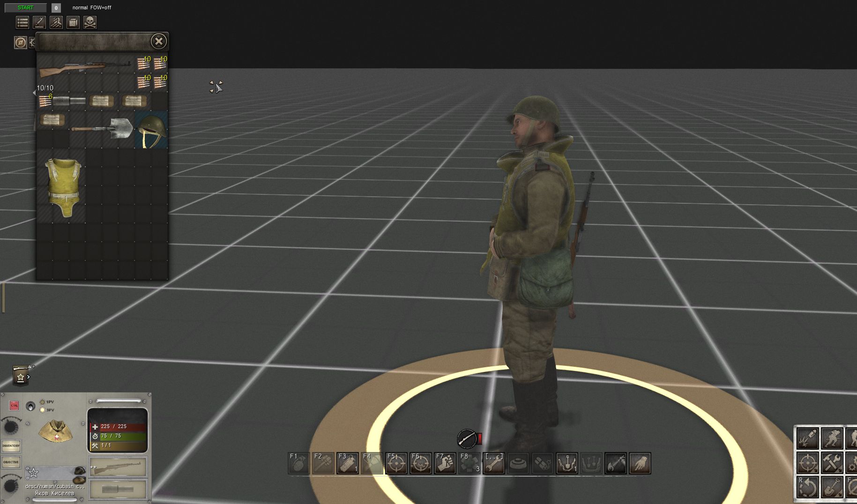Click the F6 crosshair ability
857x504 pixels.
(x=421, y=463)
